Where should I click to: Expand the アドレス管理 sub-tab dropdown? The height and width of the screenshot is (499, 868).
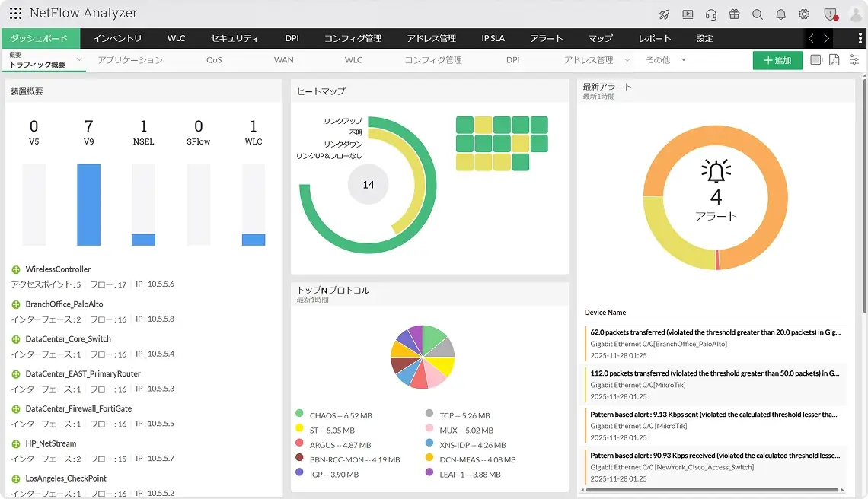coord(627,60)
